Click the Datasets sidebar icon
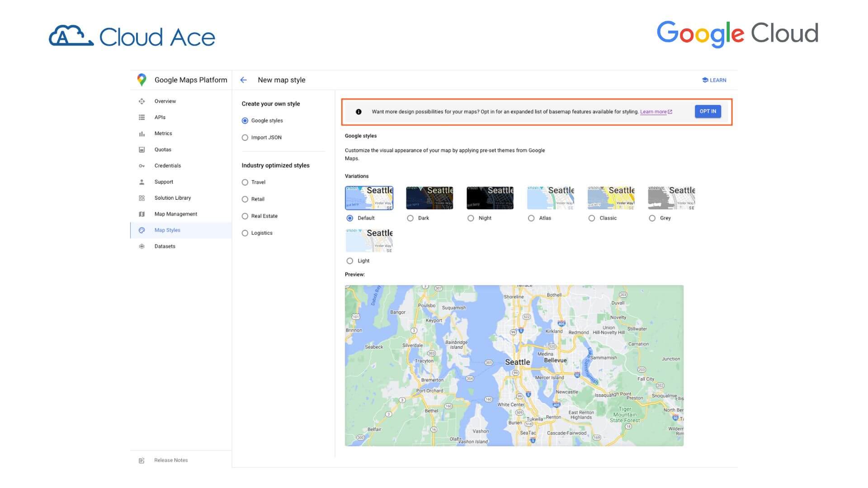Viewport: 868px width, 488px height. pos(142,246)
